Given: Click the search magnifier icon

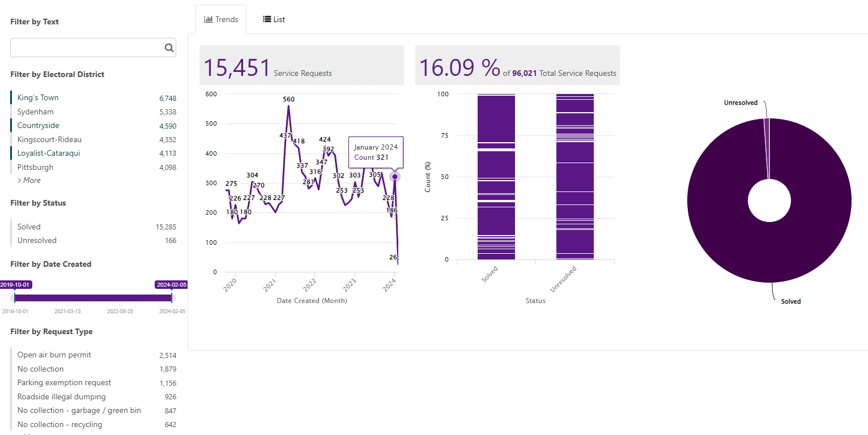Looking at the screenshot, I should point(169,48).
